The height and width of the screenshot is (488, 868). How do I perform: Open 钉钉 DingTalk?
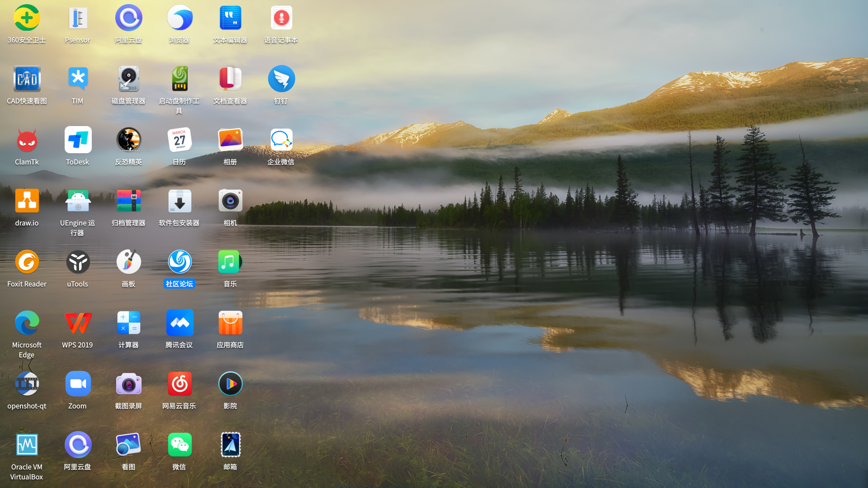tap(281, 79)
